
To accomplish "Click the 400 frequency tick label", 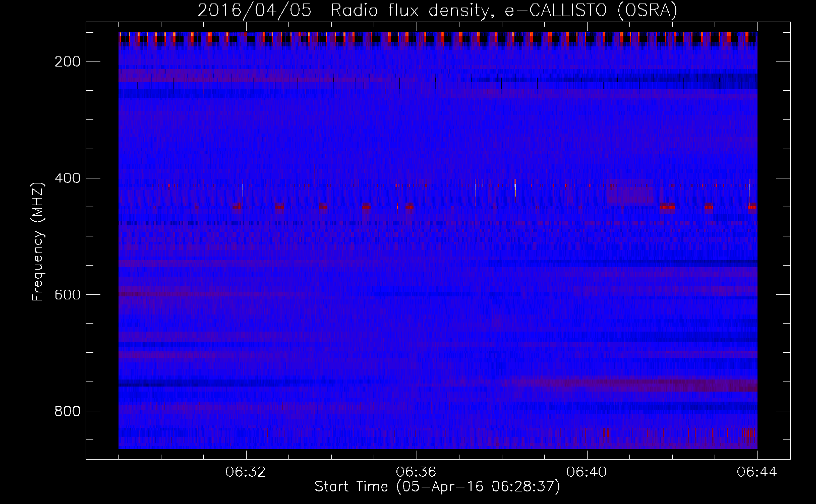I will (x=68, y=178).
